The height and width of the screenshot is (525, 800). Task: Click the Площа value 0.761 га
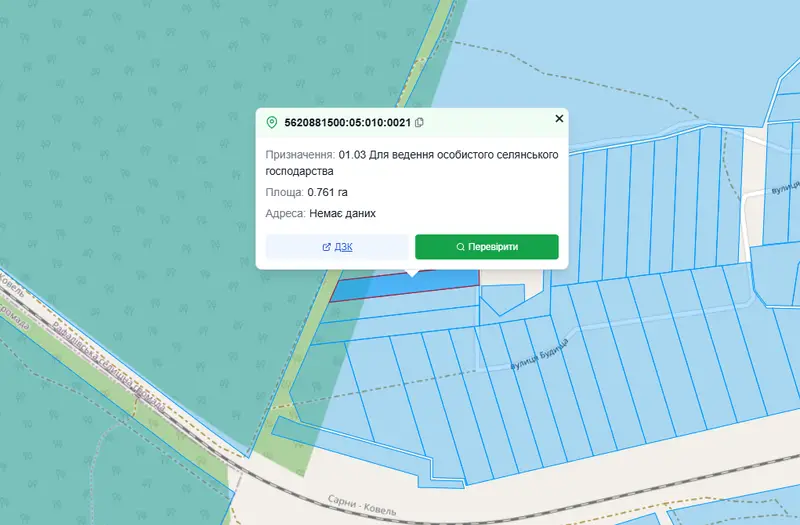328,192
